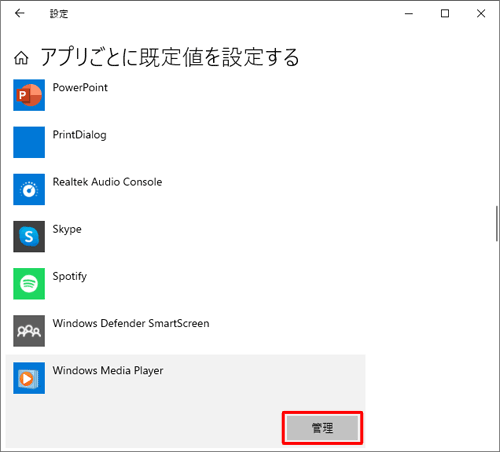This screenshot has height=452, width=500.
Task: Select the Windows Media Player text
Action: click(x=108, y=371)
